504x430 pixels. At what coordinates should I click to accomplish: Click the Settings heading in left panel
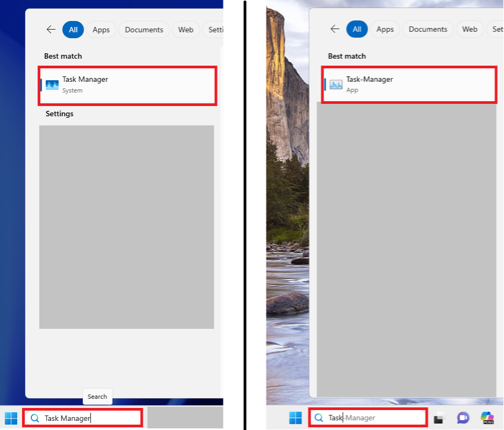(59, 114)
